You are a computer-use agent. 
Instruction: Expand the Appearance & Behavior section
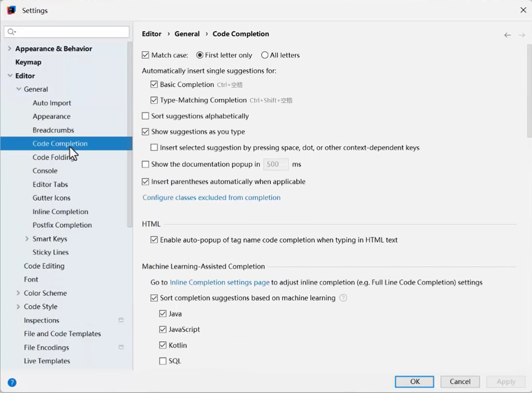pos(10,48)
